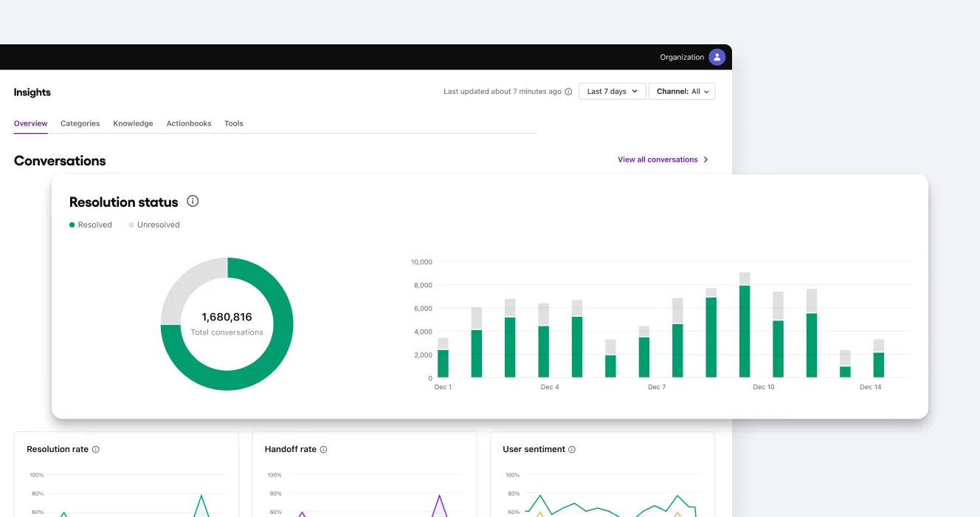Click the Dec 14 bar in chart
This screenshot has height=517, width=980.
click(879, 359)
